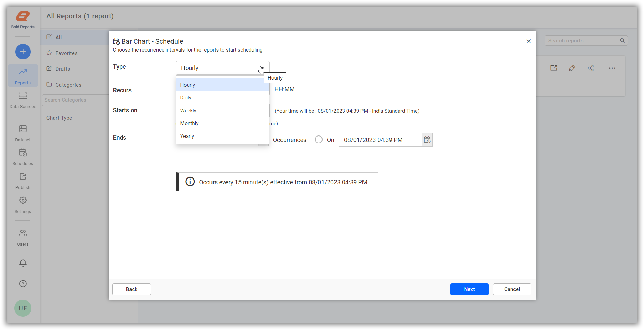Open more options with the ellipsis icon
This screenshot has width=644, height=330.
pos(612,68)
